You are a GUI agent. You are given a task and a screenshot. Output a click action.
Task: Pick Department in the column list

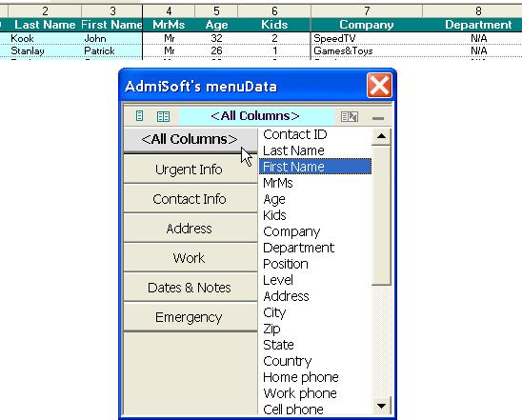[315, 248]
